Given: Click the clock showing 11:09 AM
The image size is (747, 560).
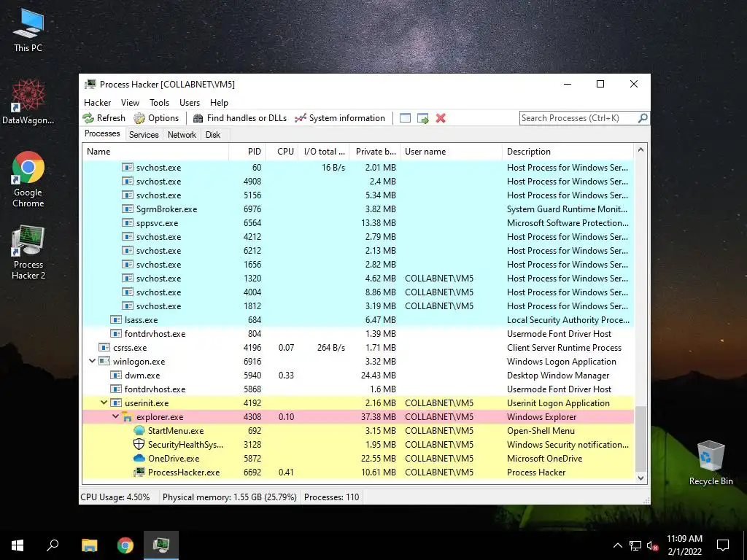Looking at the screenshot, I should coord(684,539).
